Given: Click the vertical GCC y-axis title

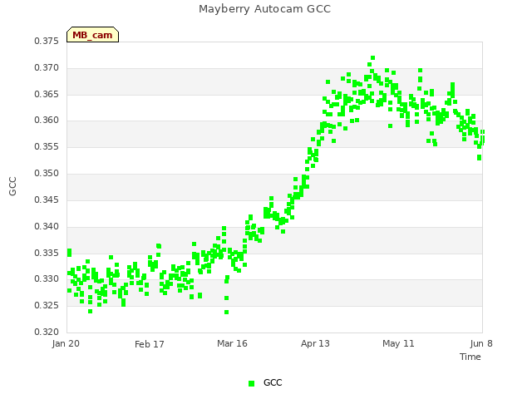Looking at the screenshot, I should [x=12, y=186].
